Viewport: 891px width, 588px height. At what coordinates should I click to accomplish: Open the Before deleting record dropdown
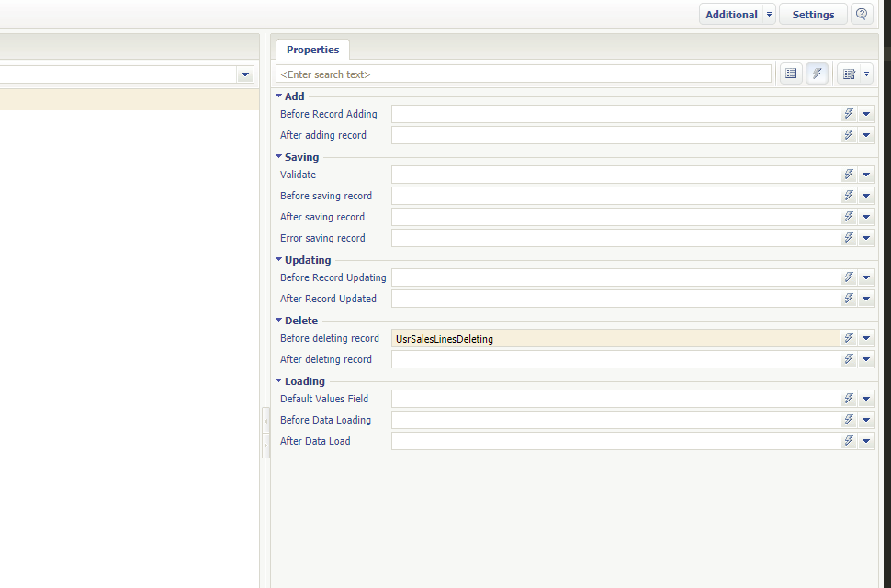point(866,338)
